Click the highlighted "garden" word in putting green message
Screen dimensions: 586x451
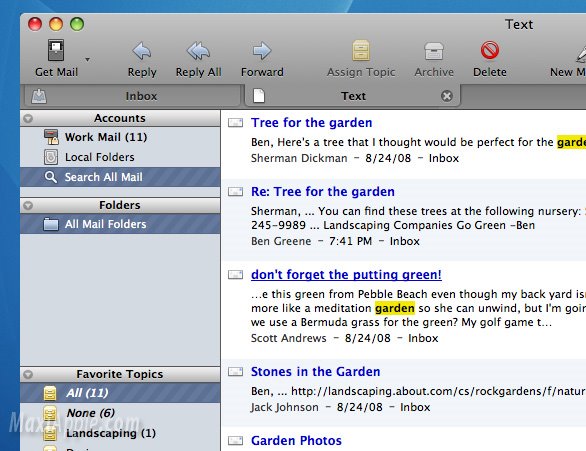point(395,308)
